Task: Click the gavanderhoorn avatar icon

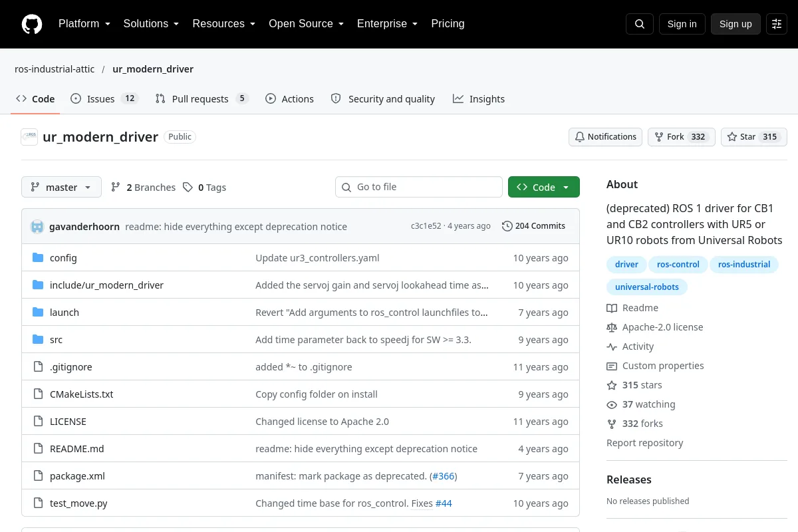Action: [x=37, y=226]
